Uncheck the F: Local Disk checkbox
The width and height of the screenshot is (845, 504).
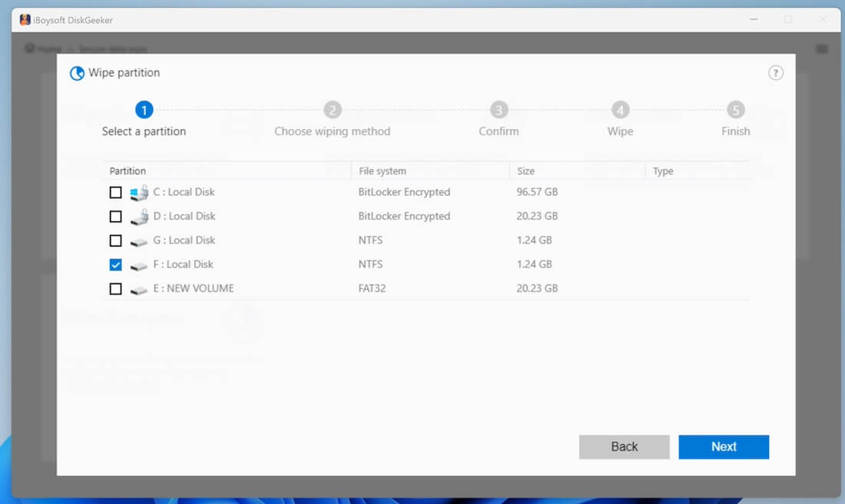(x=115, y=264)
